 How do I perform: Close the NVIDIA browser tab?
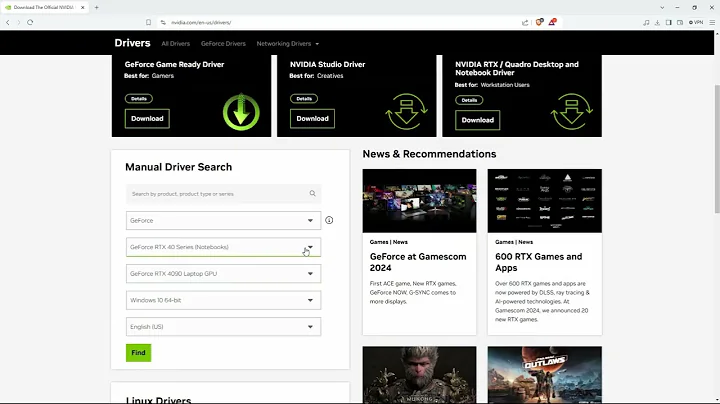pos(83,7)
